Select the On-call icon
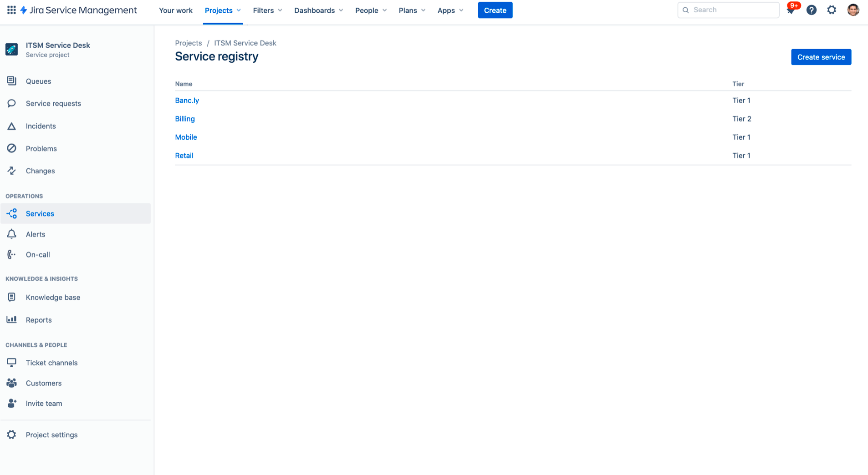 (x=11, y=254)
